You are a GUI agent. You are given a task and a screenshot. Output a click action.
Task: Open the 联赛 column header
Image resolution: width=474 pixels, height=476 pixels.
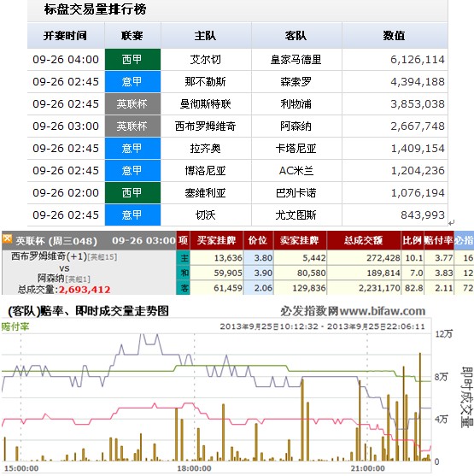pos(132,36)
